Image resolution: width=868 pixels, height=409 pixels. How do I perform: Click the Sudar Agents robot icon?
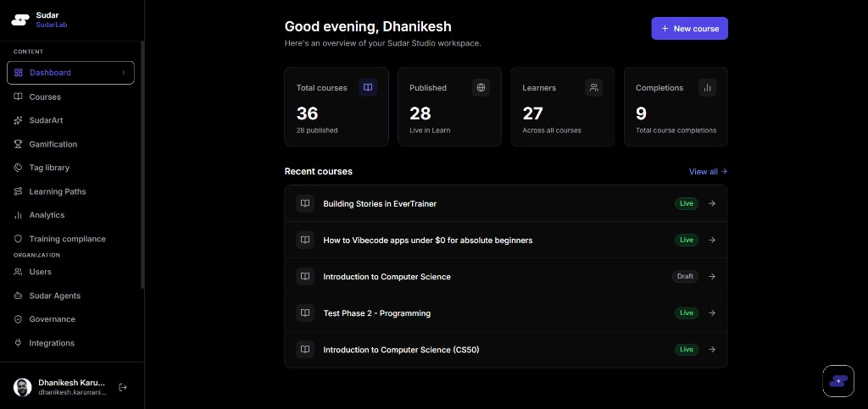pos(19,296)
